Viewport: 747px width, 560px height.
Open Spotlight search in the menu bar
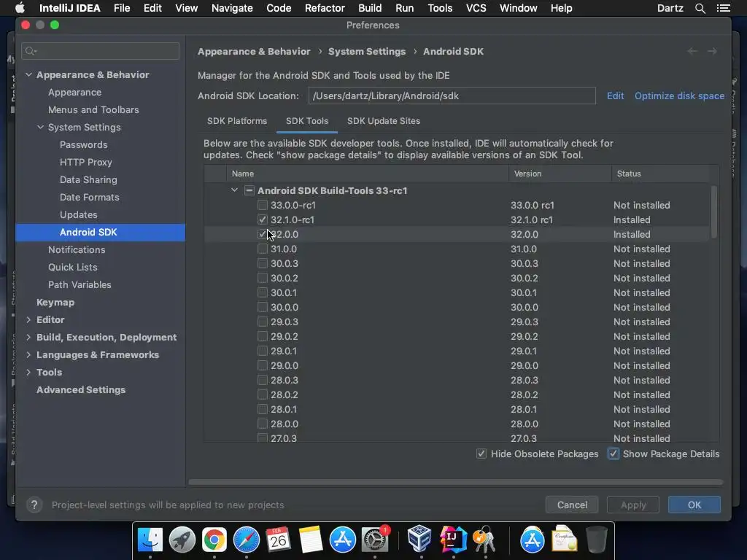click(x=700, y=8)
